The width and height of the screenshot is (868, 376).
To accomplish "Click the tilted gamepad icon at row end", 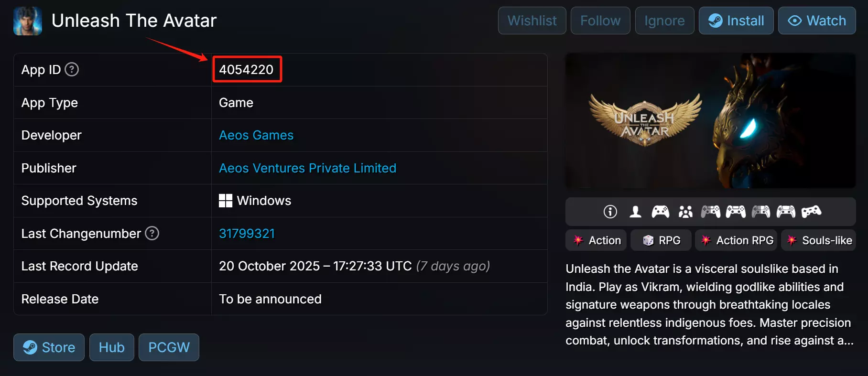I will click(x=811, y=212).
